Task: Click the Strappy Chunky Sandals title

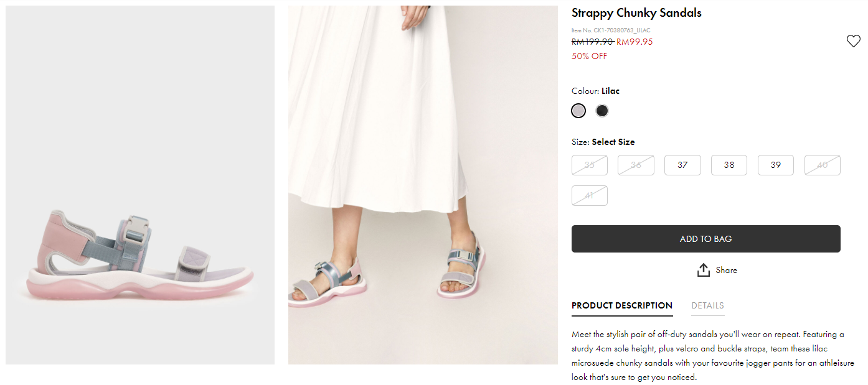Action: click(x=636, y=13)
